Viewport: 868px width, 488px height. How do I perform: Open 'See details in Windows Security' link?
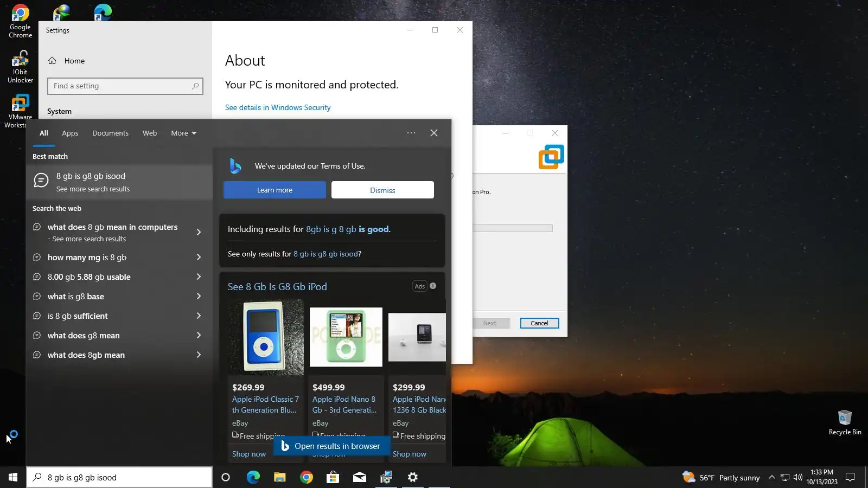click(x=278, y=107)
